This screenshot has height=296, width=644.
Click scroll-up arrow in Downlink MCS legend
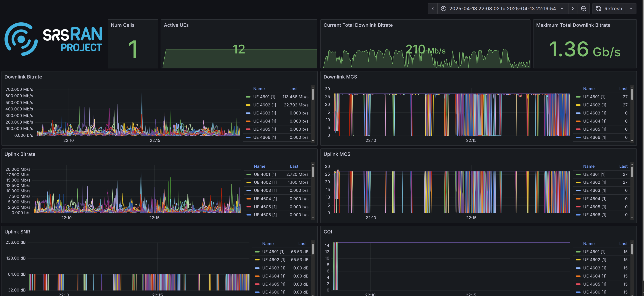click(632, 87)
